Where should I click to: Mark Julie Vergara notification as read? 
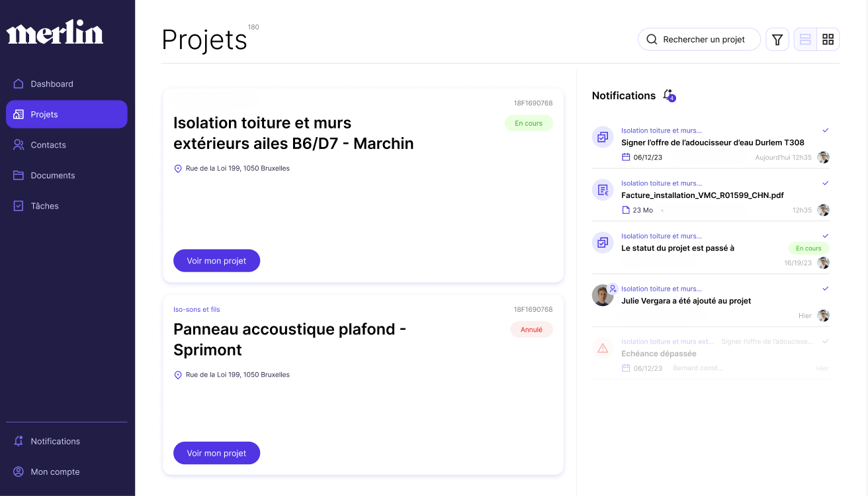825,289
